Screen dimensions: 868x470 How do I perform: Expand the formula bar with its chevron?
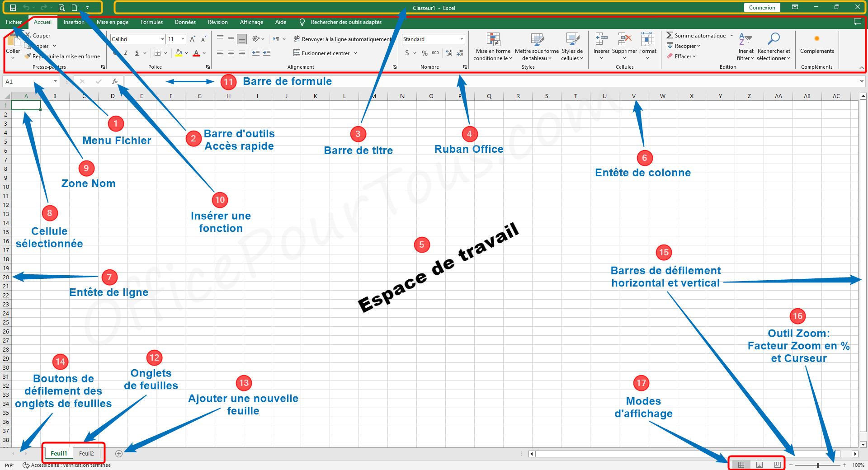click(x=862, y=81)
